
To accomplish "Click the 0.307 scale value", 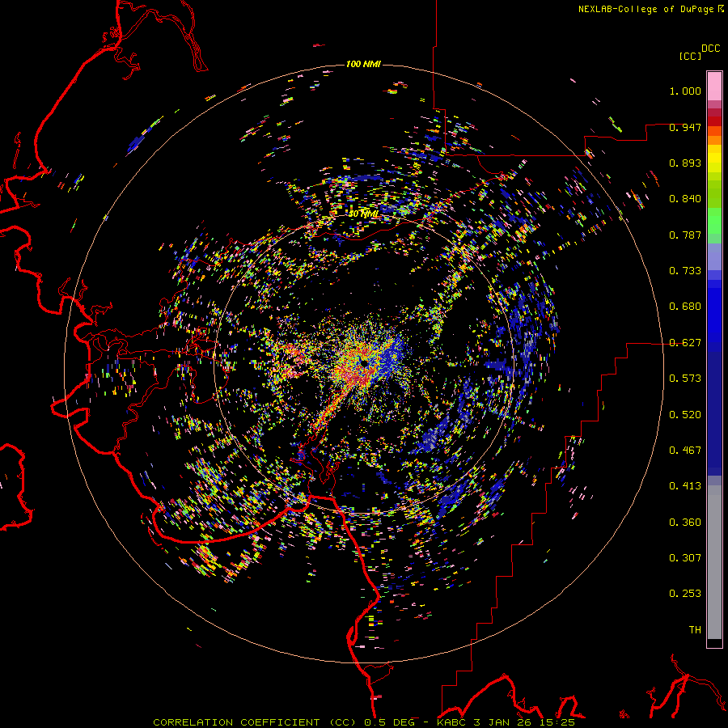I will click(685, 558).
